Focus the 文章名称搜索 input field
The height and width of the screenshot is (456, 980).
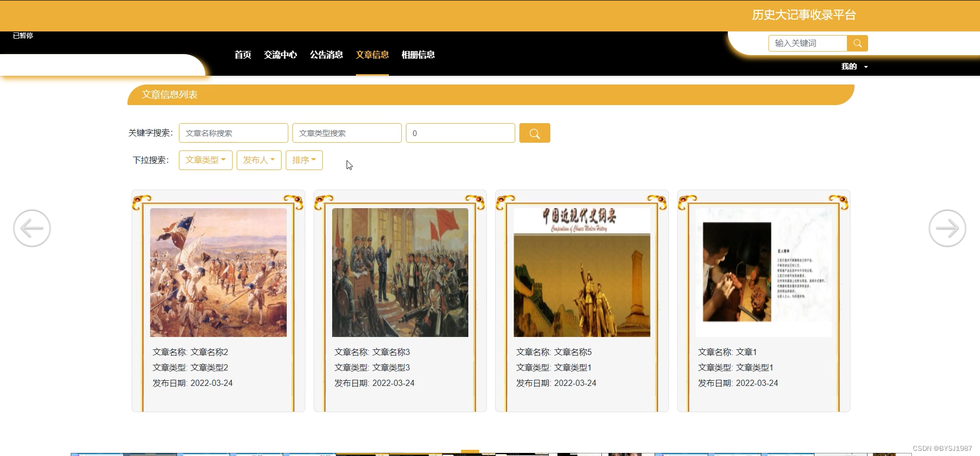click(x=234, y=133)
